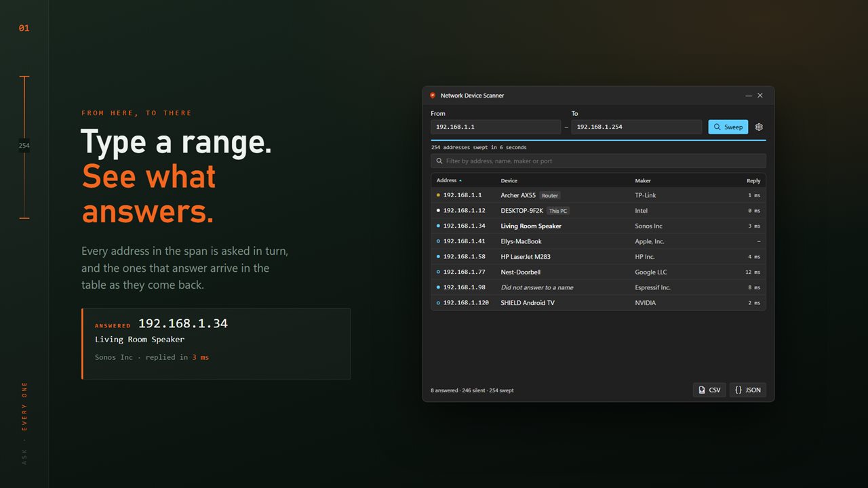Export results with the JSON button
This screenshot has height=488, width=868.
(x=748, y=390)
